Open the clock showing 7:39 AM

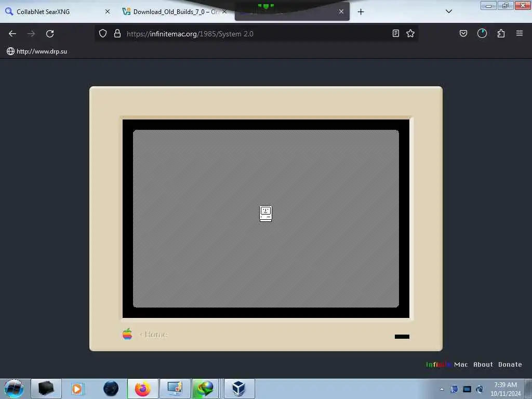[x=506, y=389]
